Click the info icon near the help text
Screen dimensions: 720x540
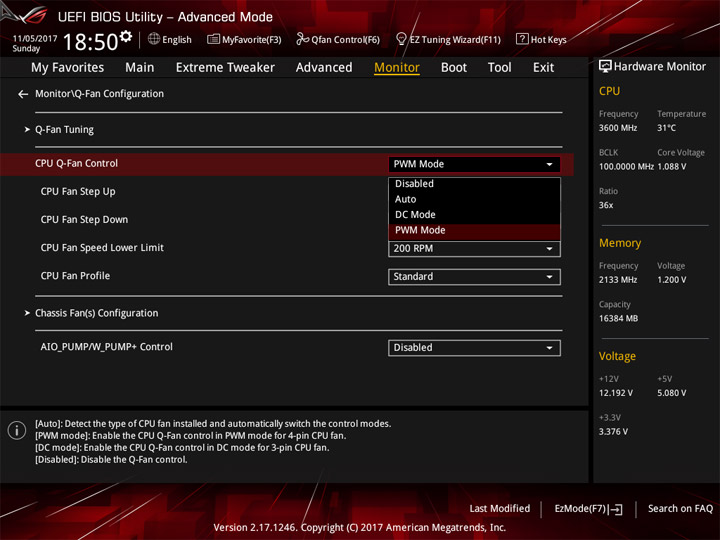pos(16,430)
